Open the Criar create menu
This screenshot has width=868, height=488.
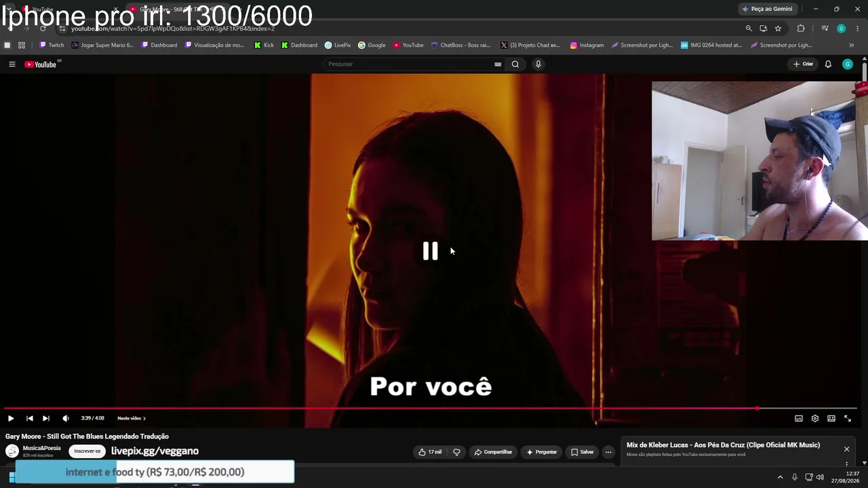[803, 64]
